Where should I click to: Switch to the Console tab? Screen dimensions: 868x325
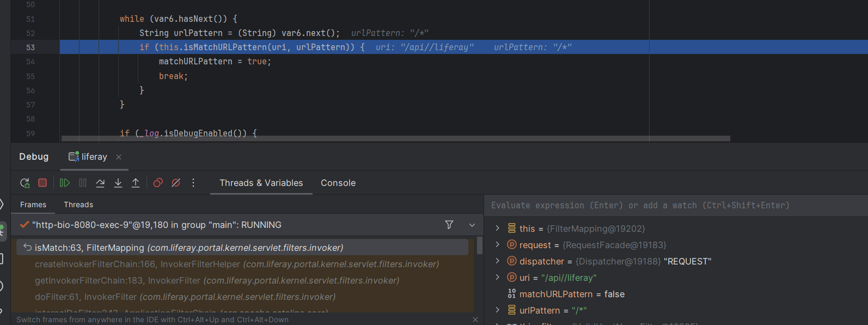pyautogui.click(x=338, y=183)
